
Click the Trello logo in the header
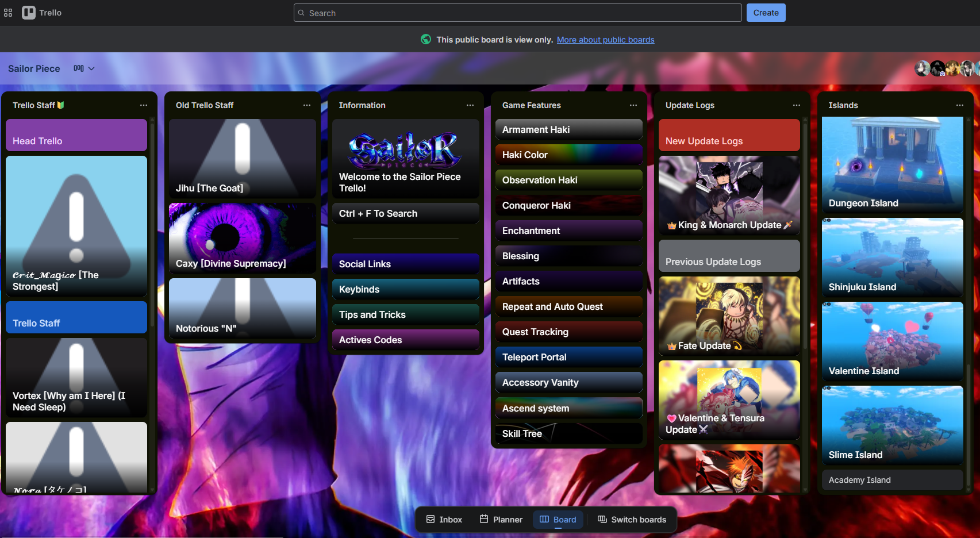pos(28,12)
